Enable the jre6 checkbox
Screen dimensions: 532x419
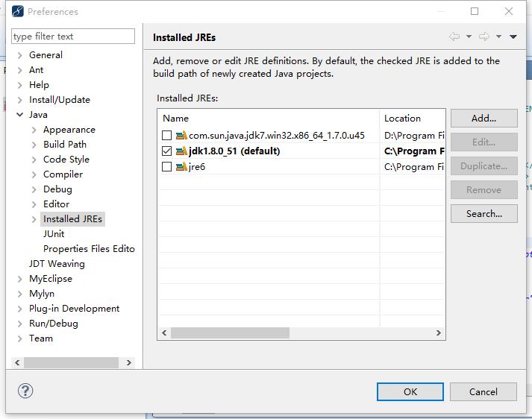pos(167,167)
